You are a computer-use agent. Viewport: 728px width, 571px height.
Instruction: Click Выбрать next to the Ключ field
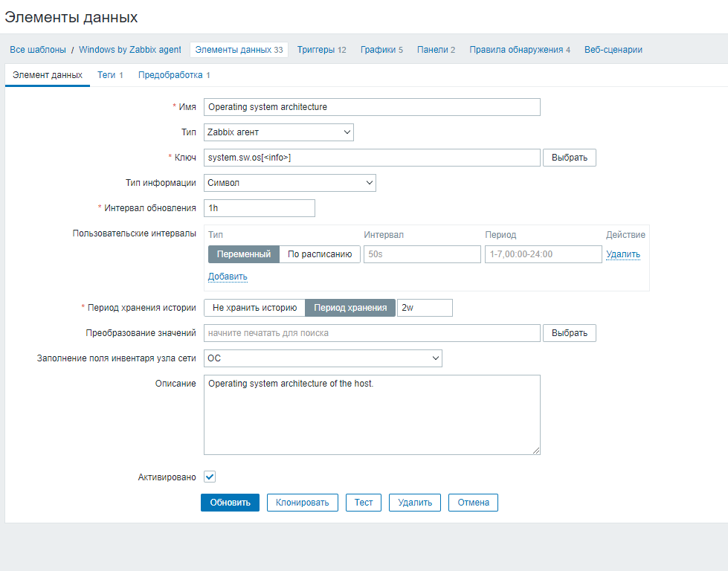point(570,158)
